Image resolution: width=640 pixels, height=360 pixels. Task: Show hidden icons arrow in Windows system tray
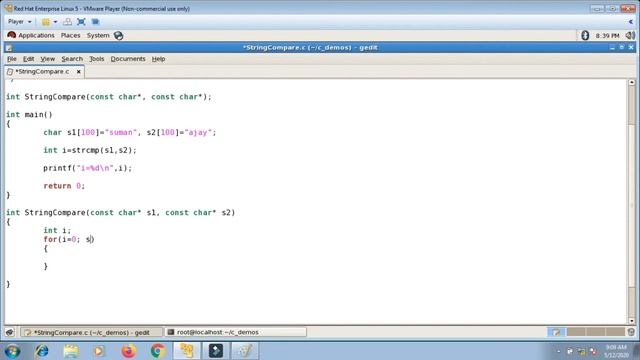(558, 351)
